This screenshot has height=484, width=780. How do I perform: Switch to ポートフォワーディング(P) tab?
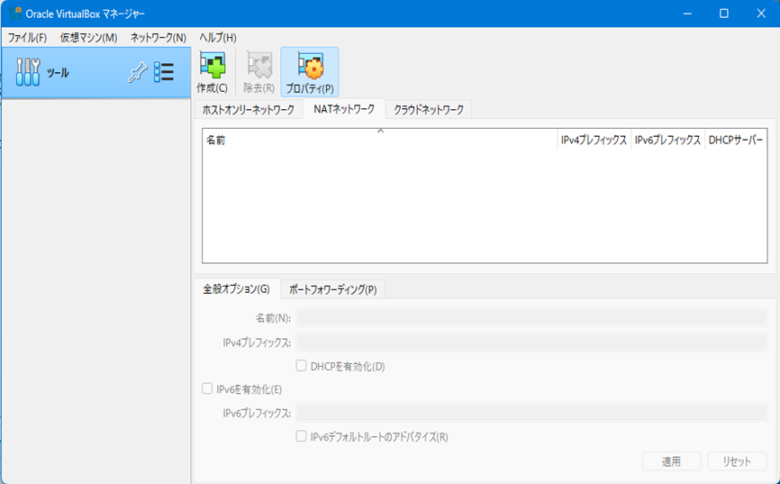[x=333, y=290]
